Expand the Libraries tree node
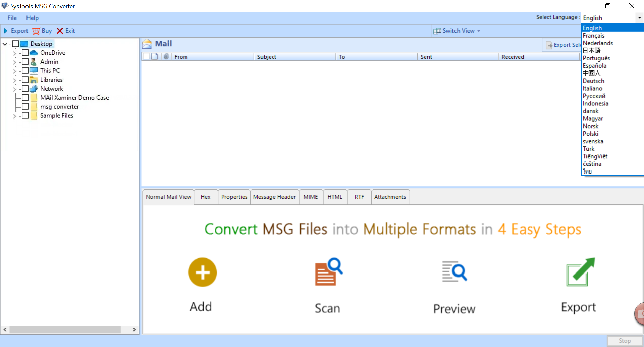 (14, 80)
